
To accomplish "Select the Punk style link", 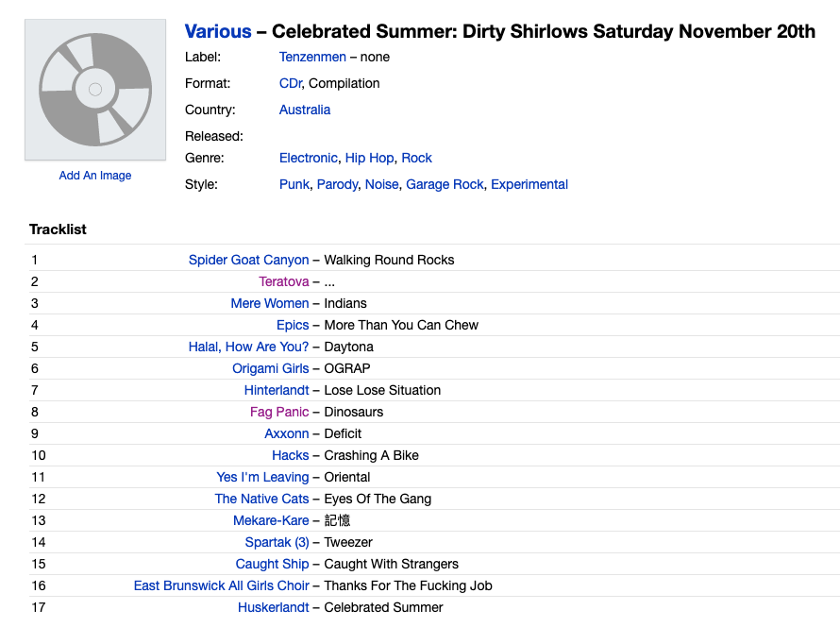I will tap(294, 184).
